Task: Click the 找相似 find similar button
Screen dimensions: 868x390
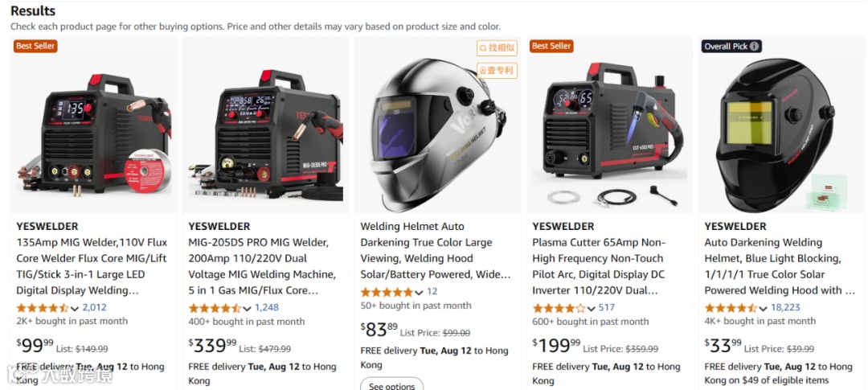Action: (x=497, y=48)
